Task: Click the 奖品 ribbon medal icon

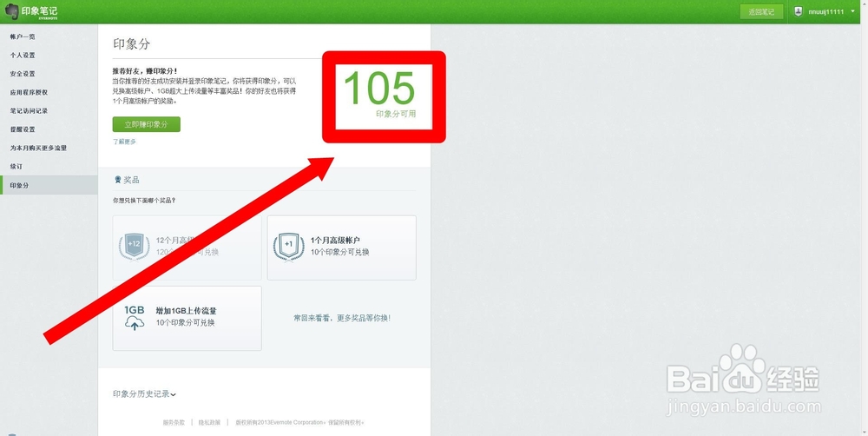Action: click(x=117, y=180)
